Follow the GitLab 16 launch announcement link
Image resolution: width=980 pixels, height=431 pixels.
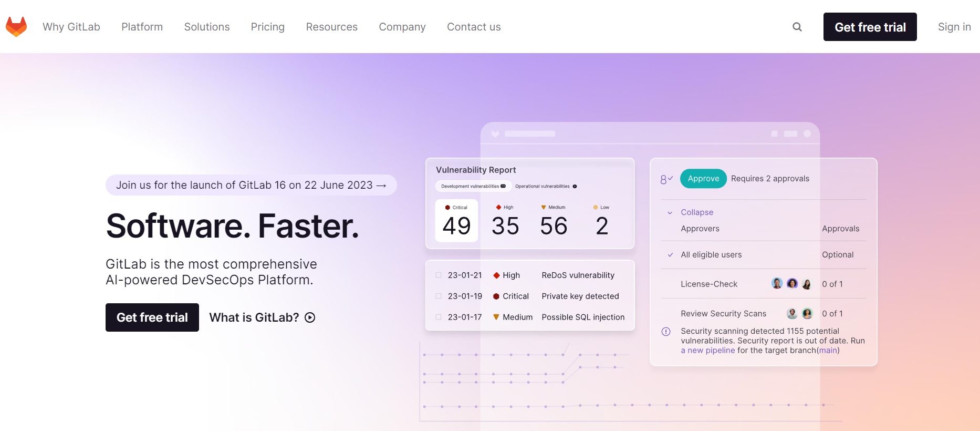tap(251, 185)
